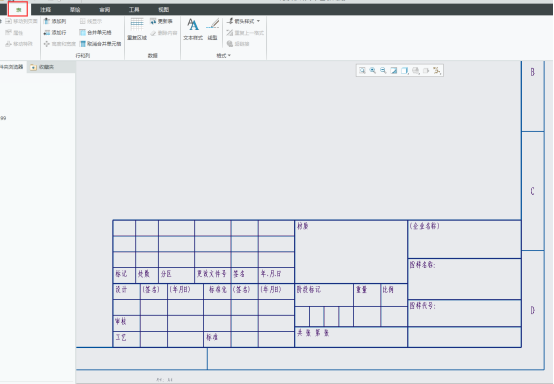Open the 工具 ribbon tab
This screenshot has width=554, height=384.
pos(134,10)
